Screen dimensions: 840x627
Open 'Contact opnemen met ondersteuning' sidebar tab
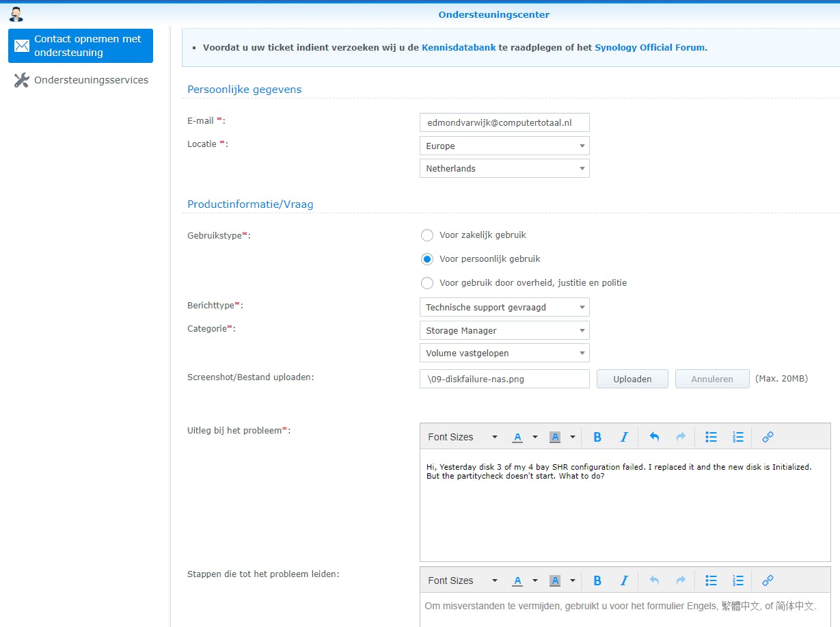click(81, 46)
